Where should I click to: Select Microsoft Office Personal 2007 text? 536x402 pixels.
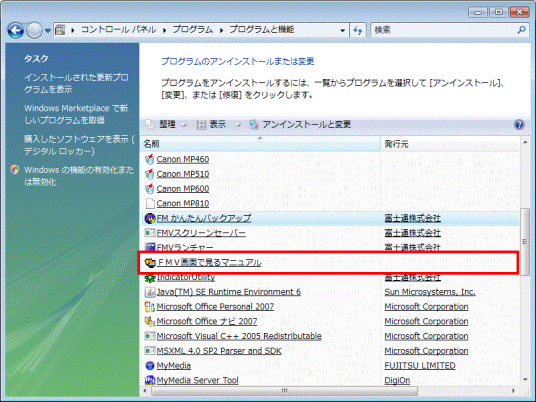[215, 307]
